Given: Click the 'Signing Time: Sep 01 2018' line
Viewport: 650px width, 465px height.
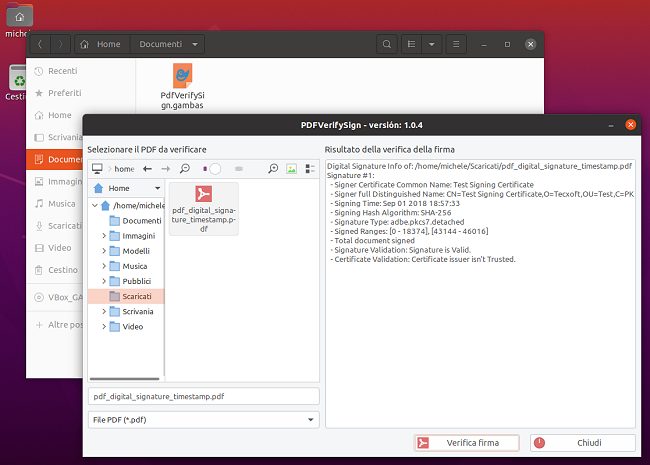Looking at the screenshot, I should (395, 203).
